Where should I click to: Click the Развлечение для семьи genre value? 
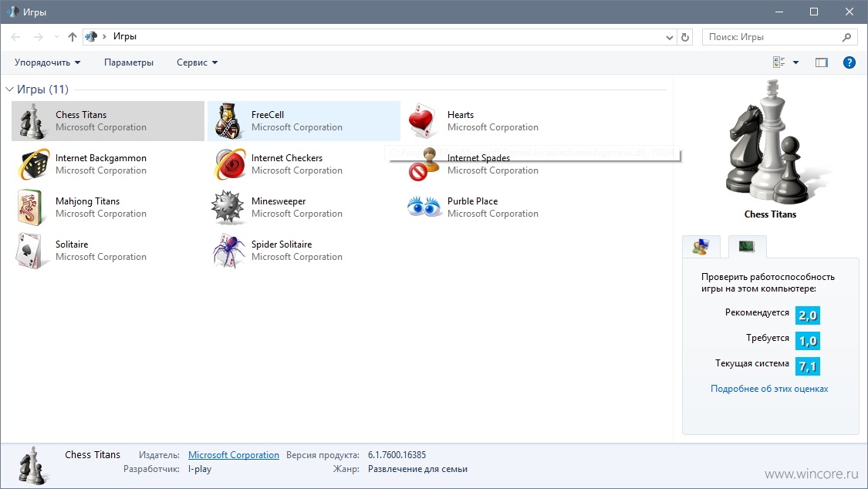pos(418,469)
